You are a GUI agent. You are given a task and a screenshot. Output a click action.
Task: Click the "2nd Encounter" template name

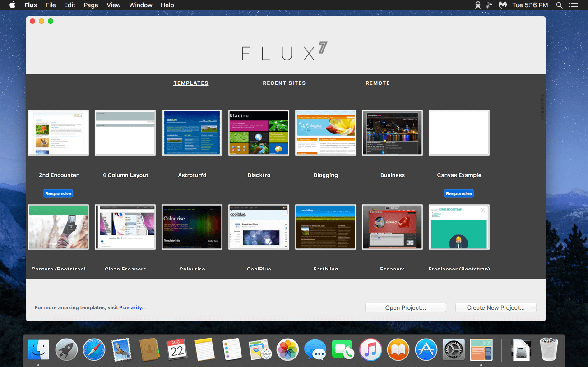[x=59, y=175]
